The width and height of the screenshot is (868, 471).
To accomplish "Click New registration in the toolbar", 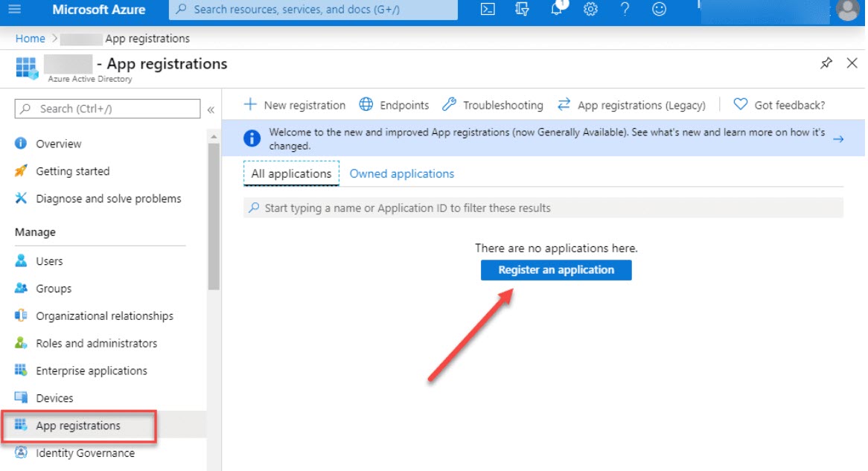I will coord(296,105).
